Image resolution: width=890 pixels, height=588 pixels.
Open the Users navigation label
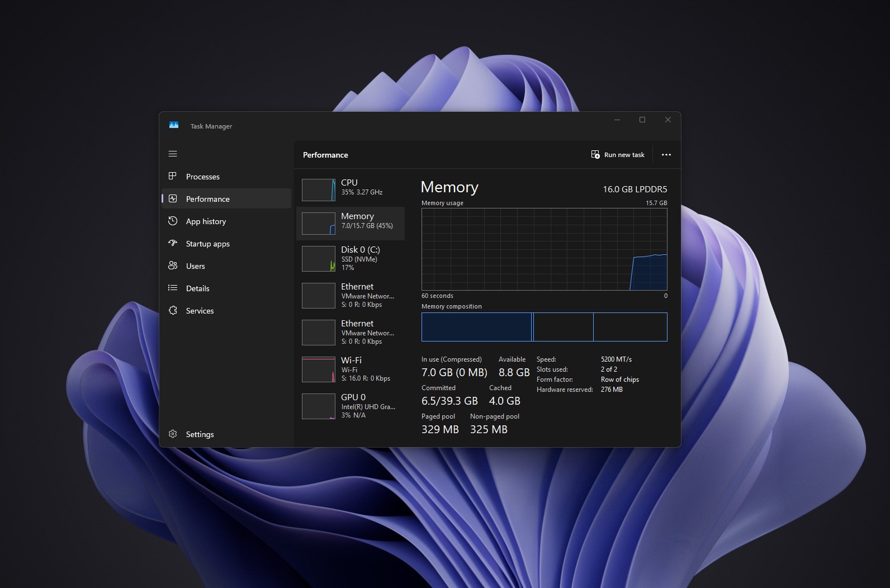(196, 266)
